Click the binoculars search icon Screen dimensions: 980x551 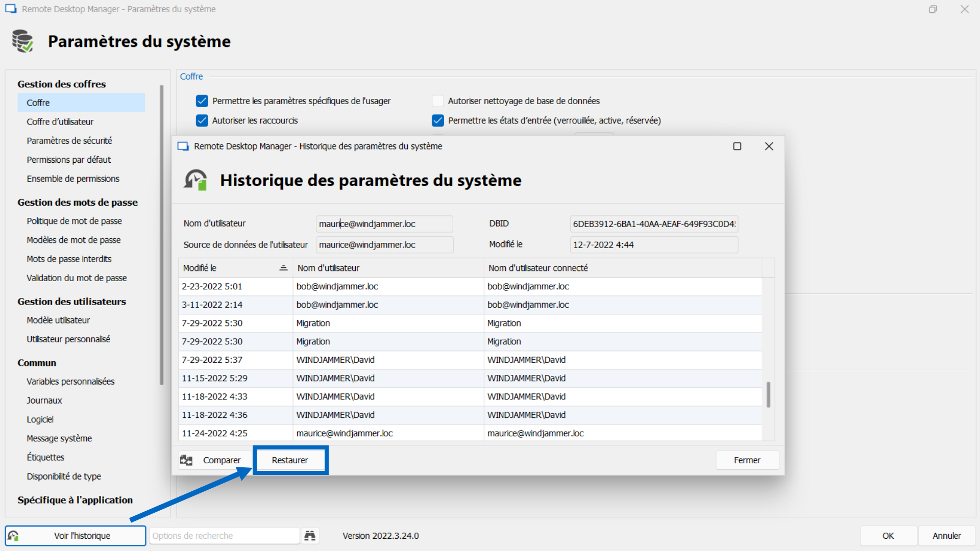[x=310, y=536]
